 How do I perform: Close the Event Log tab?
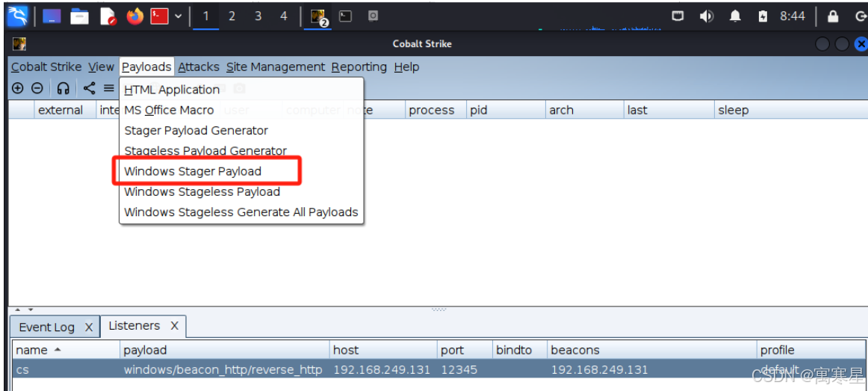click(89, 327)
